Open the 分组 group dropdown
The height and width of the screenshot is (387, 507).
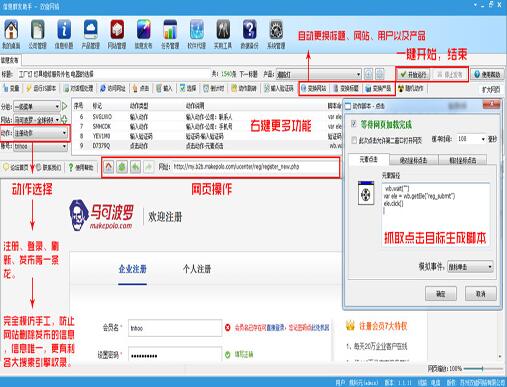[37, 107]
